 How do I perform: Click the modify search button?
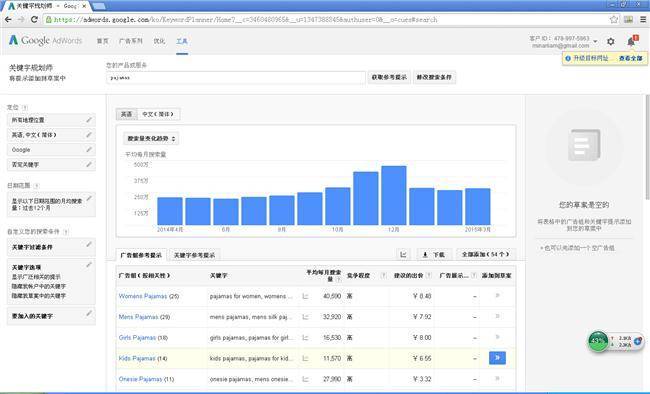point(434,77)
